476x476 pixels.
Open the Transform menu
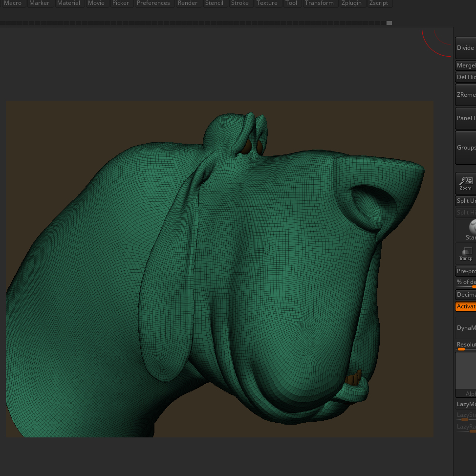coord(319,3)
